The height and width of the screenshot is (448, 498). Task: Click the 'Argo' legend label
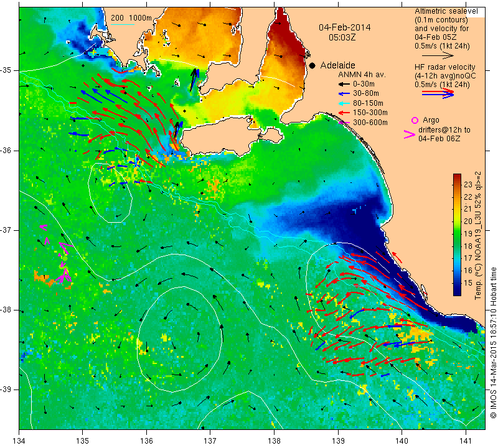[431, 120]
